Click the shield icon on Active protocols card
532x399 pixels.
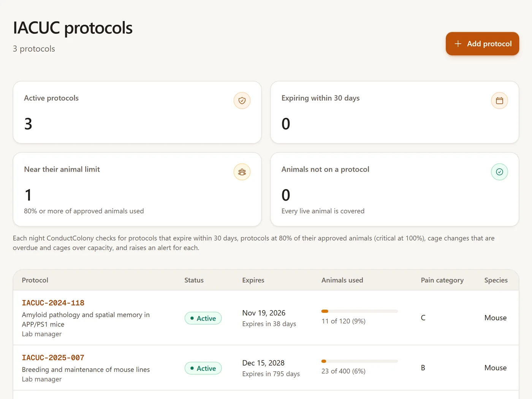[x=242, y=101]
